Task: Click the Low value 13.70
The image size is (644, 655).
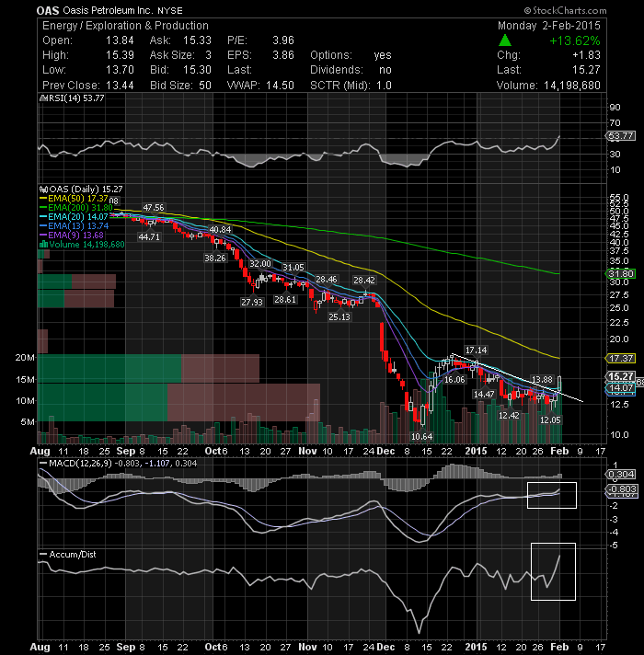Action: (120, 70)
